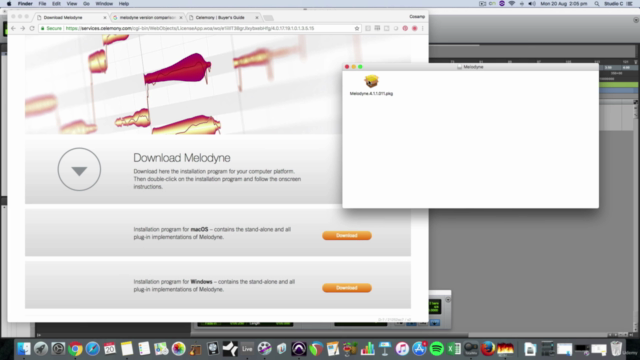The height and width of the screenshot is (360, 640).
Task: Click the Cosamp profile button in Chrome
Action: pyautogui.click(x=417, y=17)
